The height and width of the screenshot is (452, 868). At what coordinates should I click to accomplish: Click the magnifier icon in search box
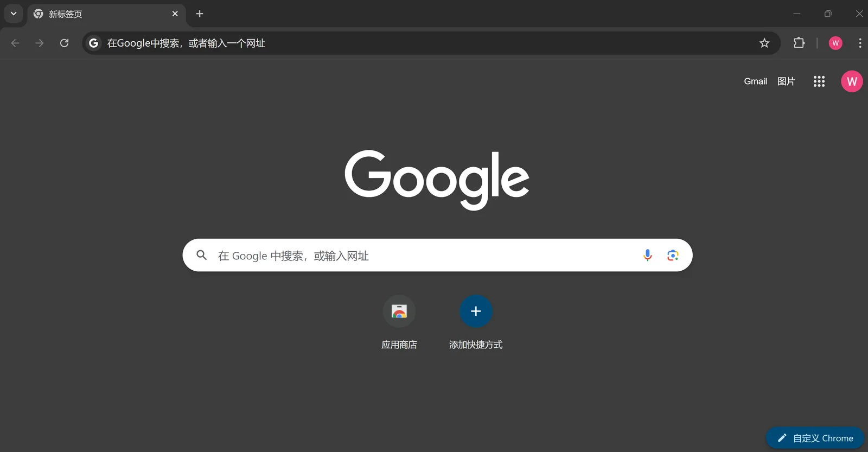coord(202,255)
